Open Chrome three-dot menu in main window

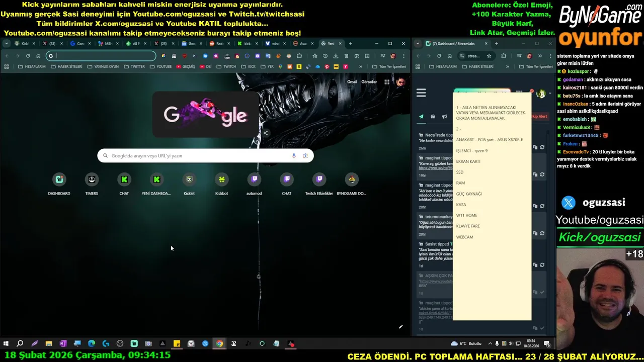point(404,56)
